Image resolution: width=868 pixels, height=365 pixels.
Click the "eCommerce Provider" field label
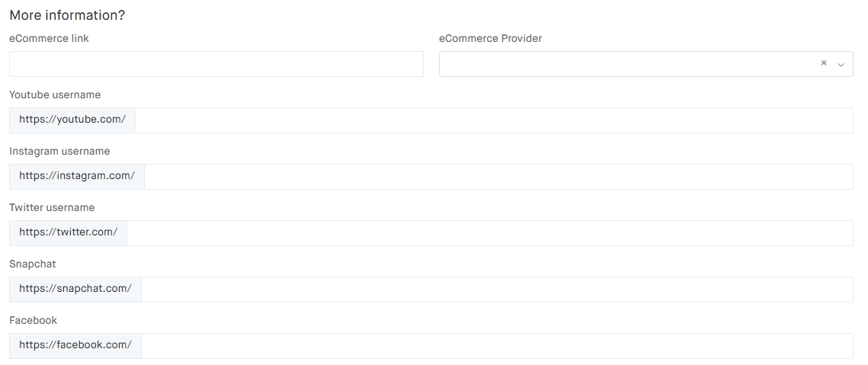[491, 39]
